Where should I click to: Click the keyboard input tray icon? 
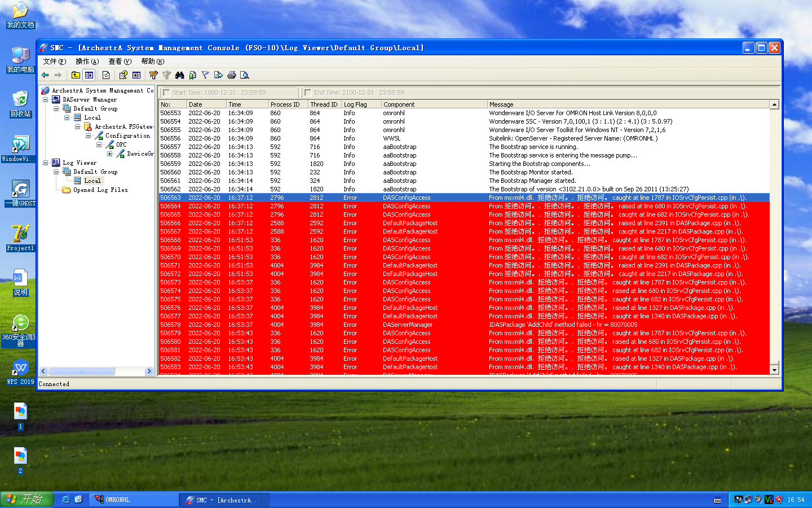(x=717, y=500)
